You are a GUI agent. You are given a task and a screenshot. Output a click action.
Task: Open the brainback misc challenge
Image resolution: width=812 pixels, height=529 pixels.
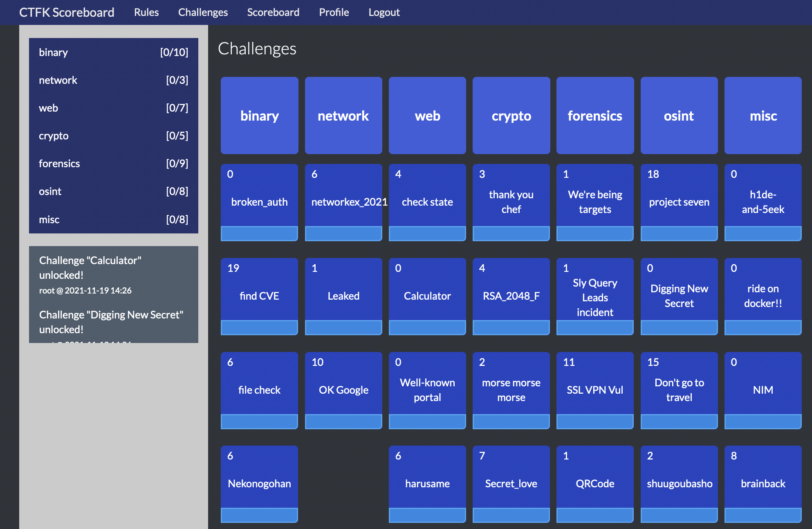click(x=763, y=483)
